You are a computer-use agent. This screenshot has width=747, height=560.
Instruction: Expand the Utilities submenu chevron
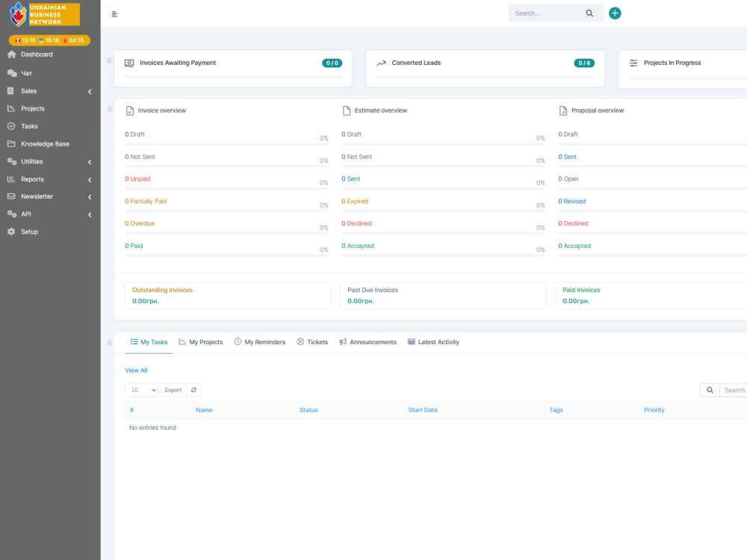pyautogui.click(x=90, y=162)
